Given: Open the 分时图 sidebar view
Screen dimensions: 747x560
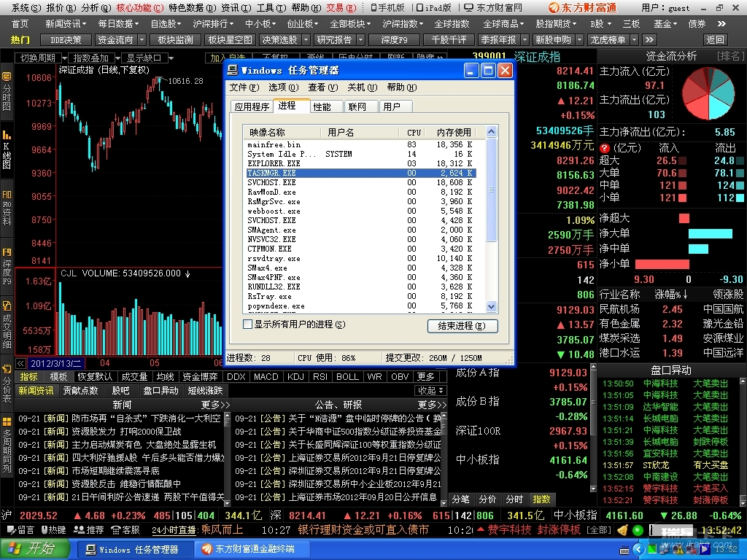Looking at the screenshot, I should pyautogui.click(x=7, y=90).
